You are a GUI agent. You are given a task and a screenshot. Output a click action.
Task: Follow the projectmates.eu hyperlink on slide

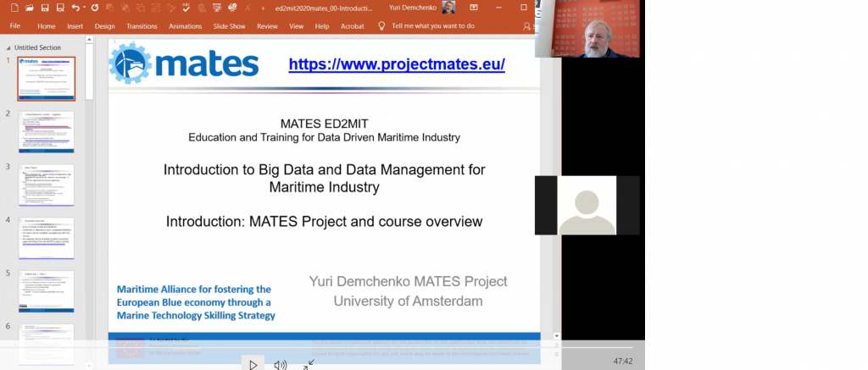[x=397, y=64]
